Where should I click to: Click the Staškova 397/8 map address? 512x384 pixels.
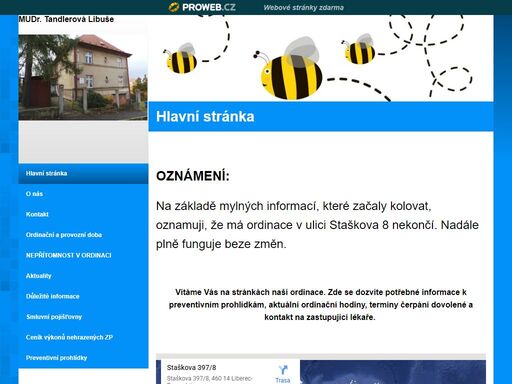coord(191,368)
